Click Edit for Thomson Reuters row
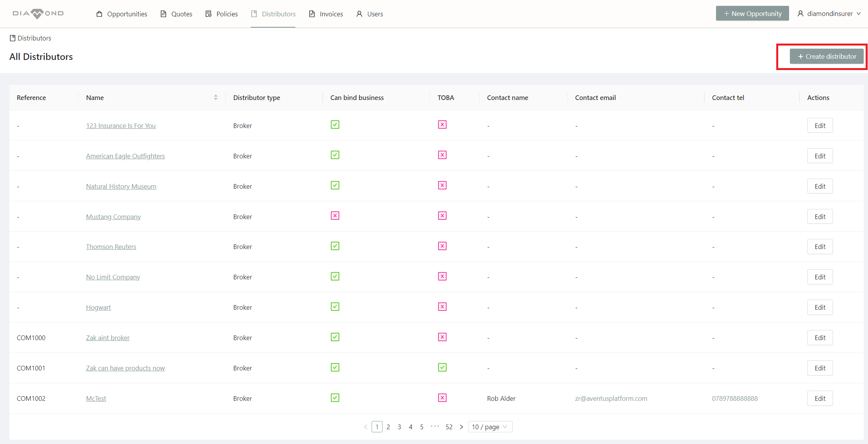The height and width of the screenshot is (444, 868). point(820,247)
